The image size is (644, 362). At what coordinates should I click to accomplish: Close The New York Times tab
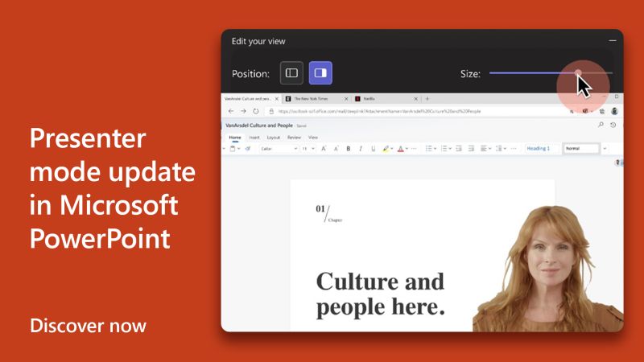[346, 99]
